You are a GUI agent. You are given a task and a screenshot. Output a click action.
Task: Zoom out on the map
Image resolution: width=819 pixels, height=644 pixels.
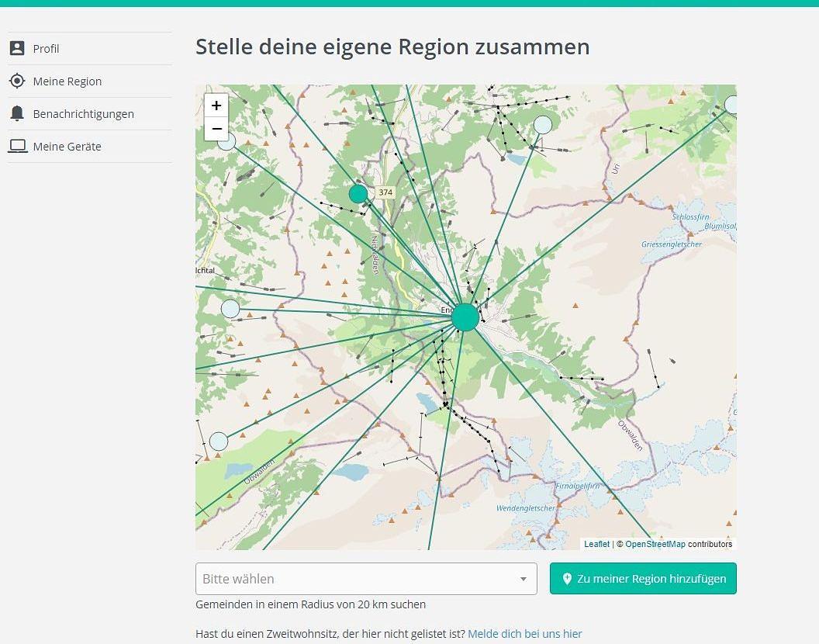tap(216, 129)
